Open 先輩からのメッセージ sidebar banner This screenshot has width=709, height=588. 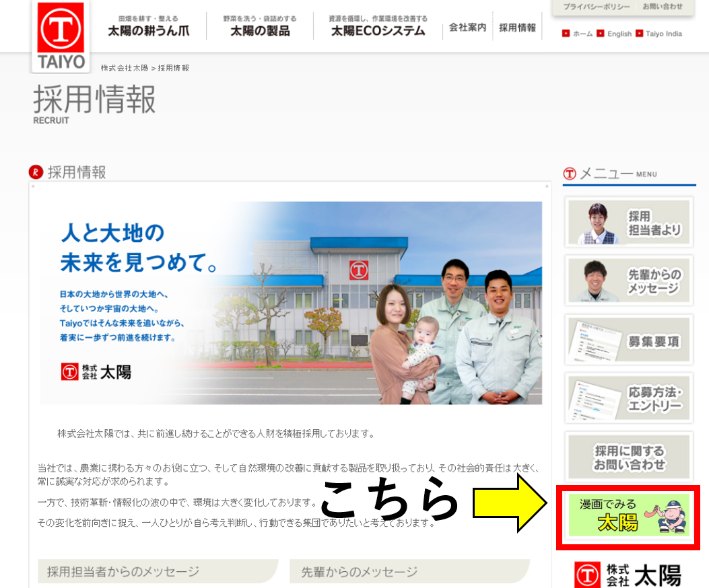pyautogui.click(x=628, y=281)
